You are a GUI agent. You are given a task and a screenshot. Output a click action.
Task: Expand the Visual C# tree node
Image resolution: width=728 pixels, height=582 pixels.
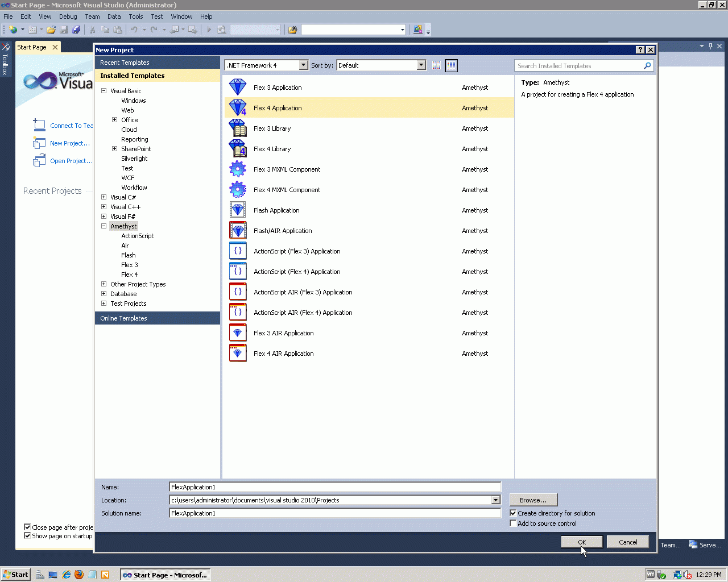click(104, 197)
